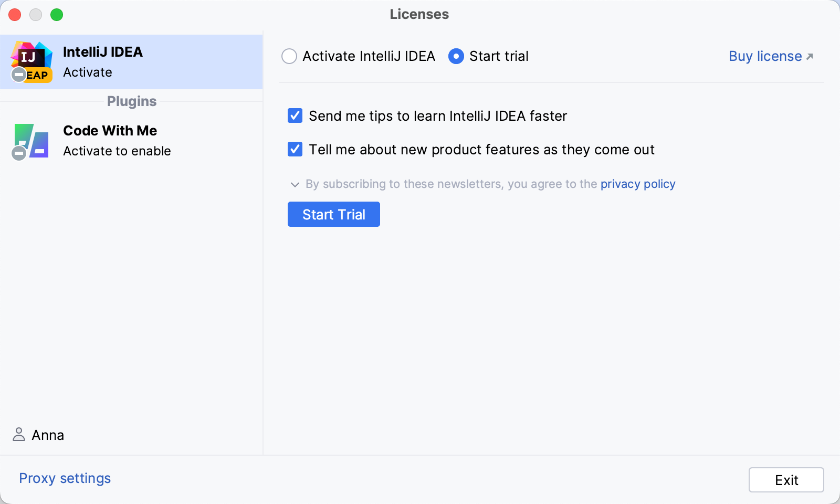Click the Start Trial button

(x=334, y=214)
